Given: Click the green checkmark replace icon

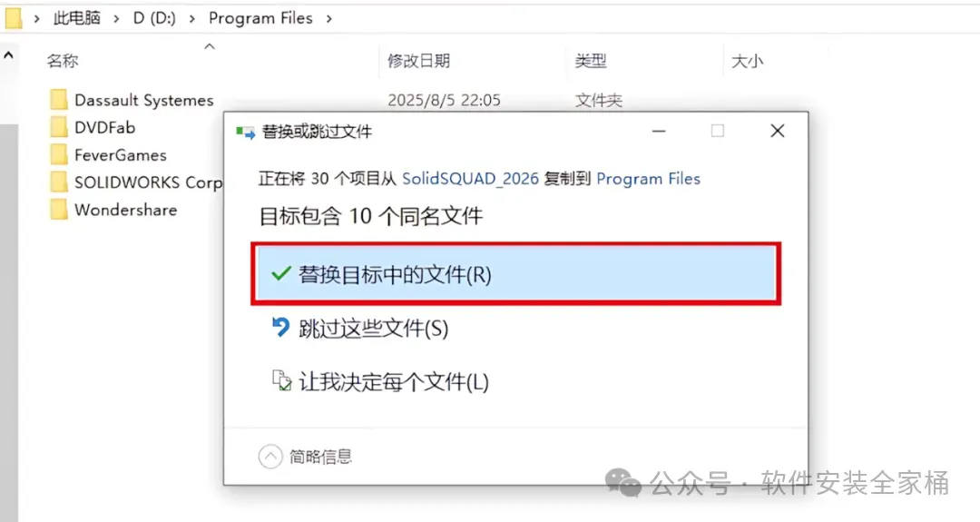Looking at the screenshot, I should pos(280,274).
